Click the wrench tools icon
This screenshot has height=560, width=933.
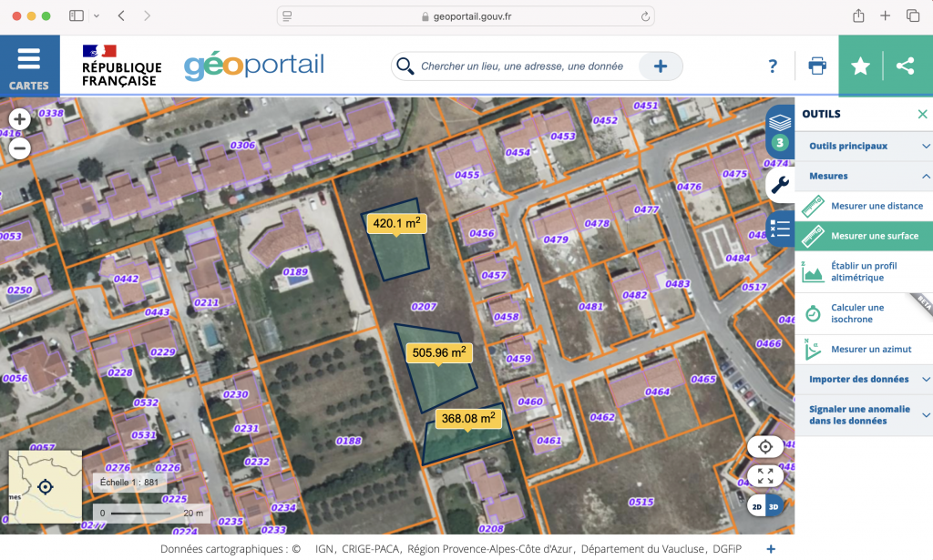tap(780, 186)
